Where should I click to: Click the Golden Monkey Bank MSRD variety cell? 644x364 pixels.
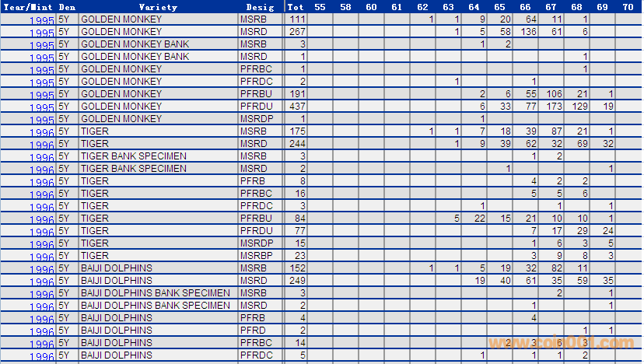(135, 57)
